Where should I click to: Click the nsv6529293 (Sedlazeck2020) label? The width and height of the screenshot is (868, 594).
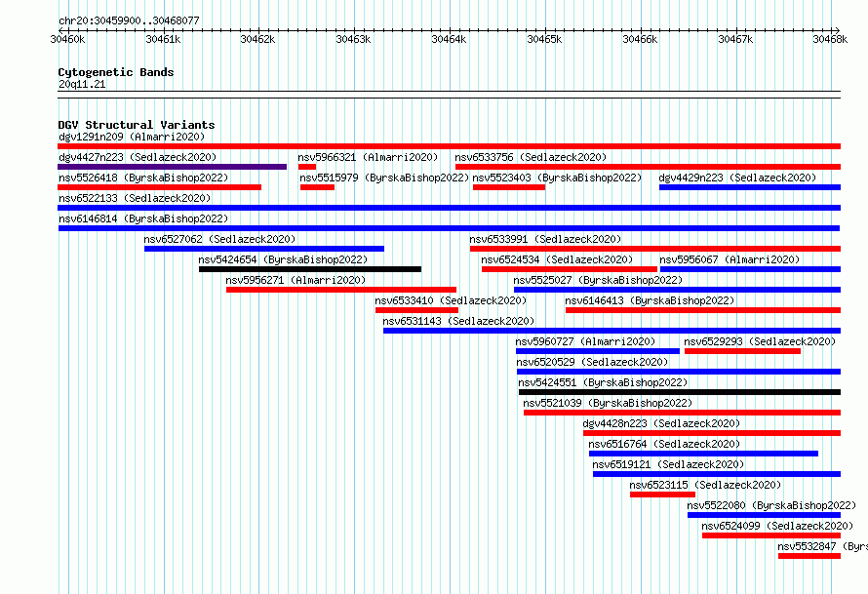[x=760, y=341]
